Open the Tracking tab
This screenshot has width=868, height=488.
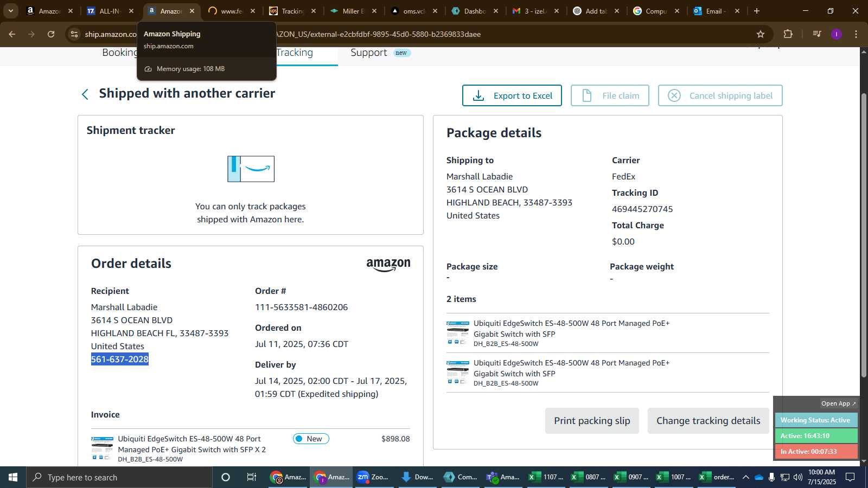(x=295, y=53)
